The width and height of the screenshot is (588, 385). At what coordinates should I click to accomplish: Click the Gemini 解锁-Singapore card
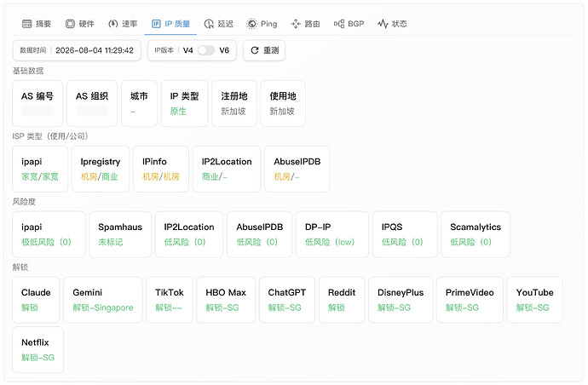click(x=103, y=300)
